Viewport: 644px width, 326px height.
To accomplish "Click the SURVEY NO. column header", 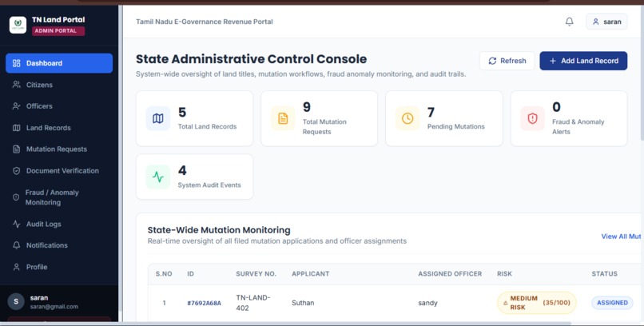I will (256, 273).
